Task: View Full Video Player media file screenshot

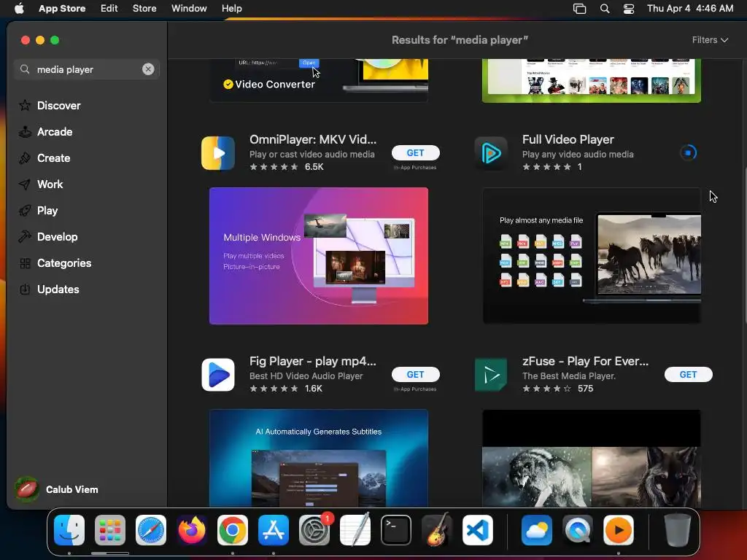Action: [x=592, y=256]
